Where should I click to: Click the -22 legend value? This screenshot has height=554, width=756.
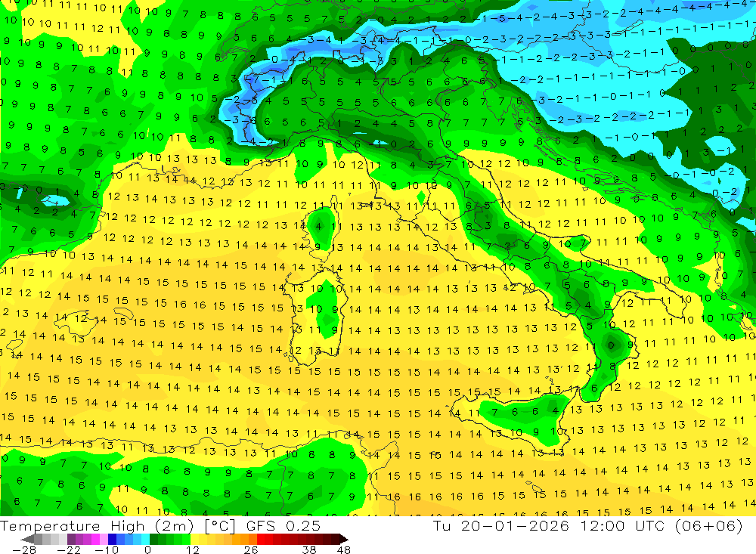(x=69, y=550)
